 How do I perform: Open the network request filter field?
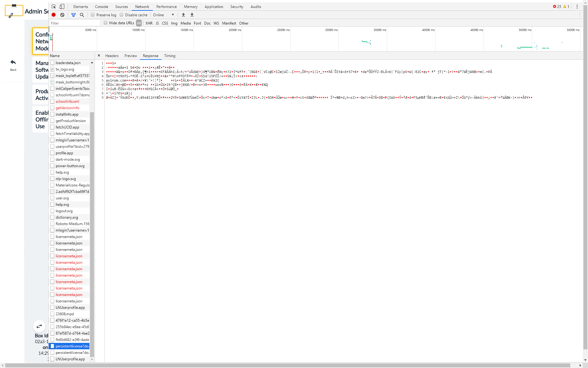73,15
